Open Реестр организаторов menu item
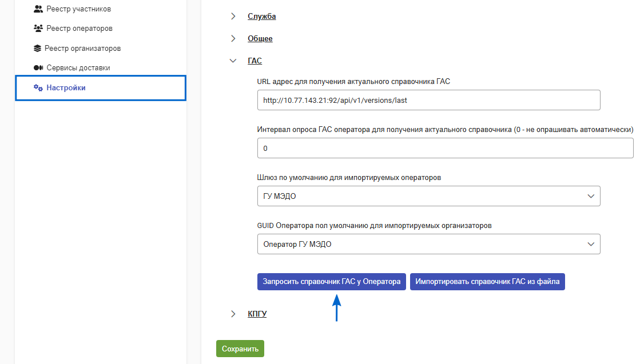644x364 pixels. tap(82, 48)
